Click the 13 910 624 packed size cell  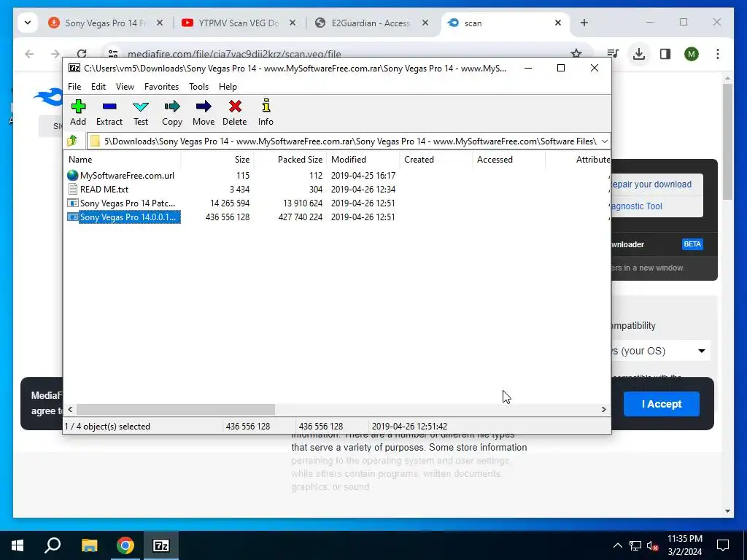(x=303, y=203)
